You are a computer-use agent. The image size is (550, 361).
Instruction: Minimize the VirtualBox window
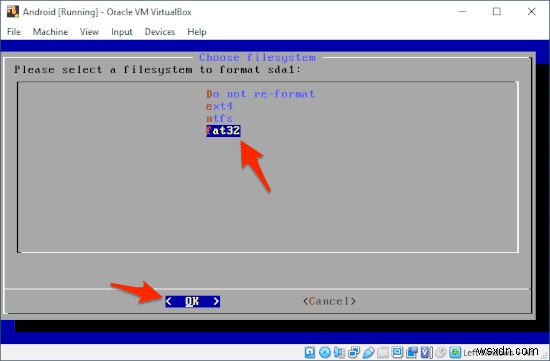[x=462, y=12]
